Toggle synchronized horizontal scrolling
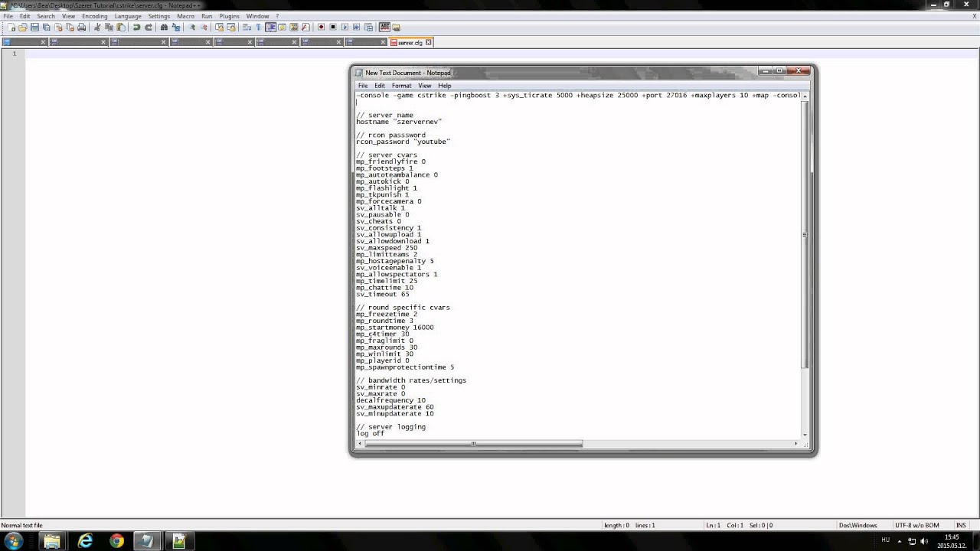This screenshot has width=980, height=551. coord(231,27)
